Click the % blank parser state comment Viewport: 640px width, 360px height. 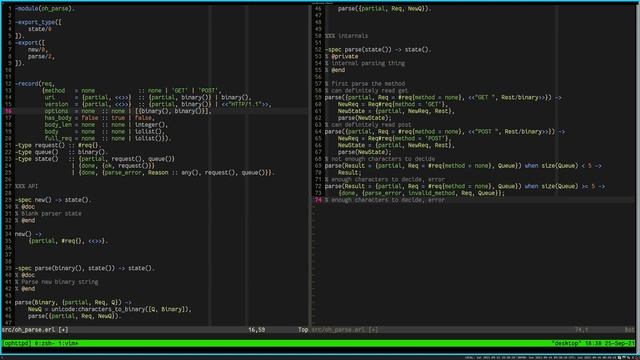48,213
